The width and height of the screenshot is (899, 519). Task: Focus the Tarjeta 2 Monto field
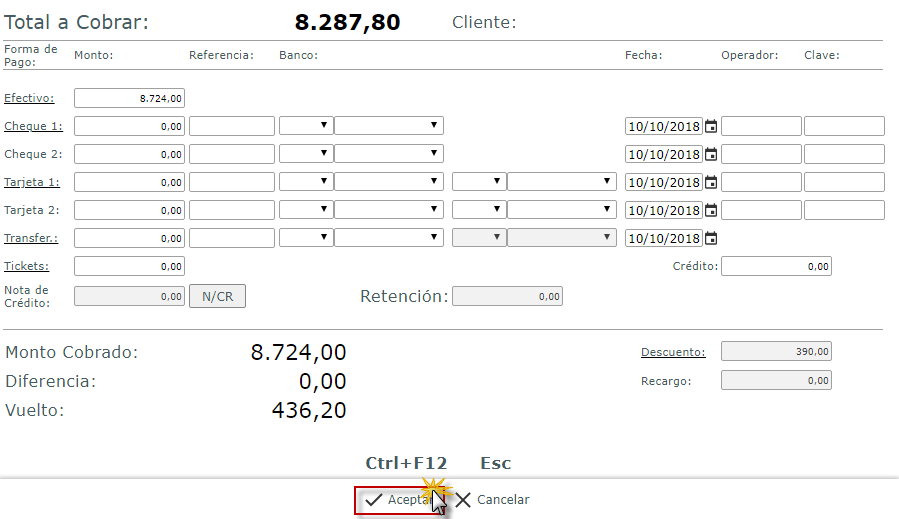coord(129,210)
